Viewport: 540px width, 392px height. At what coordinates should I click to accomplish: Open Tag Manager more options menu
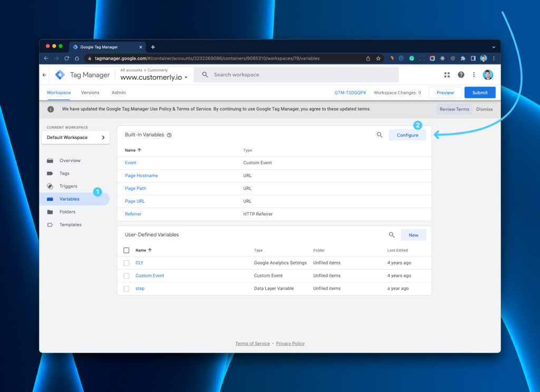(x=474, y=75)
